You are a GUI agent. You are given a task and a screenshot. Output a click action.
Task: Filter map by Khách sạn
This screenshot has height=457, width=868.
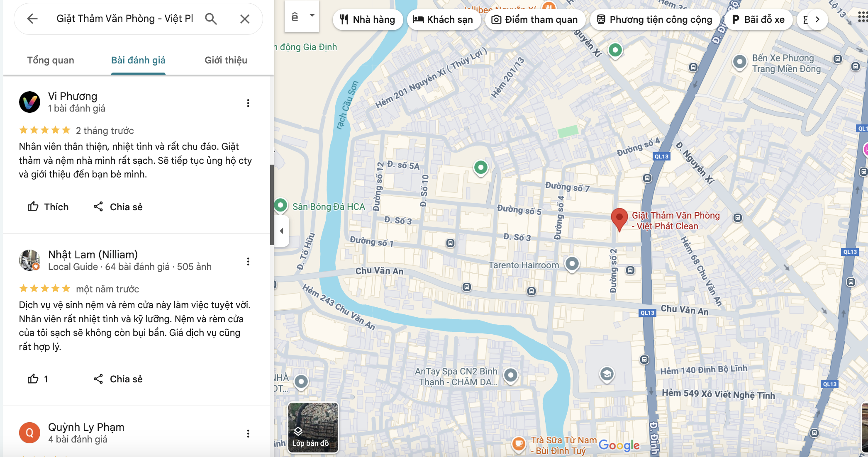tap(443, 19)
